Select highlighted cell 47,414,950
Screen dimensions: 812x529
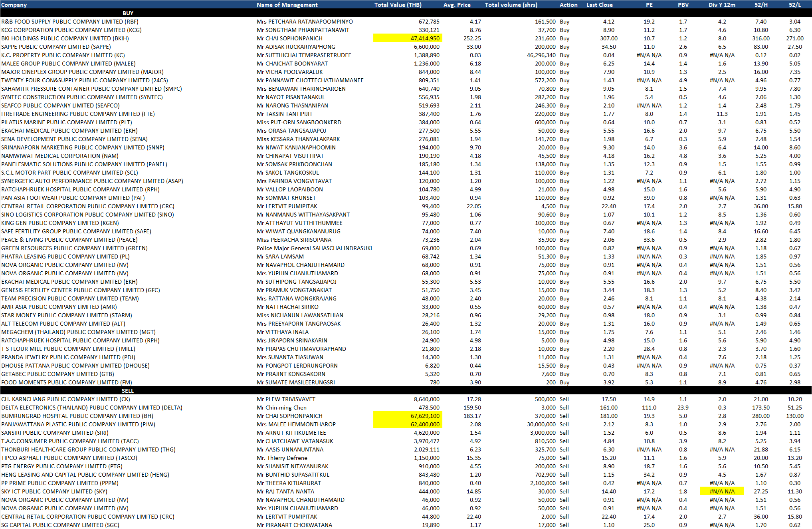pos(408,38)
